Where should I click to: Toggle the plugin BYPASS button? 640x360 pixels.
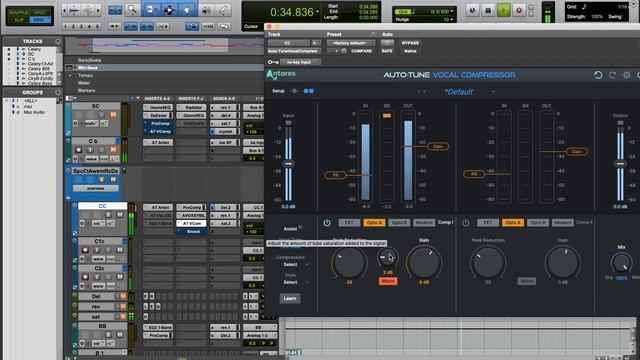tap(410, 43)
